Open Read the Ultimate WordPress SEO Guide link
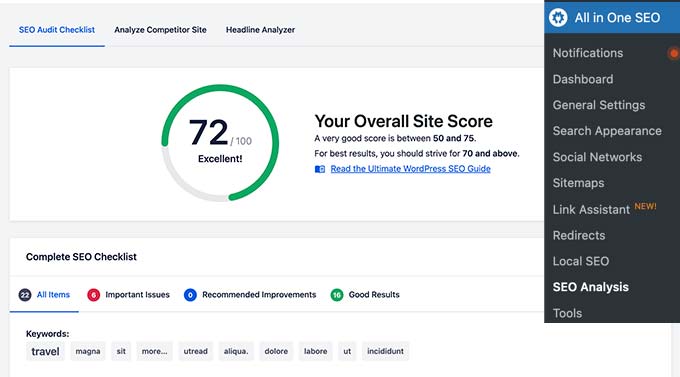Viewport: 680px width, 377px height. 410,169
